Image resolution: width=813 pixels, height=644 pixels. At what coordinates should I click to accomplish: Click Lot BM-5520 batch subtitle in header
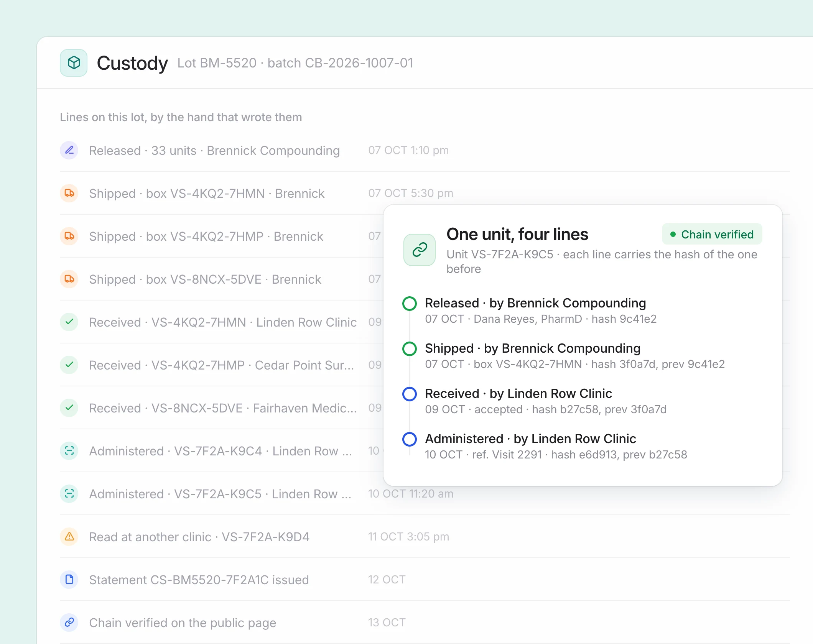(x=295, y=63)
